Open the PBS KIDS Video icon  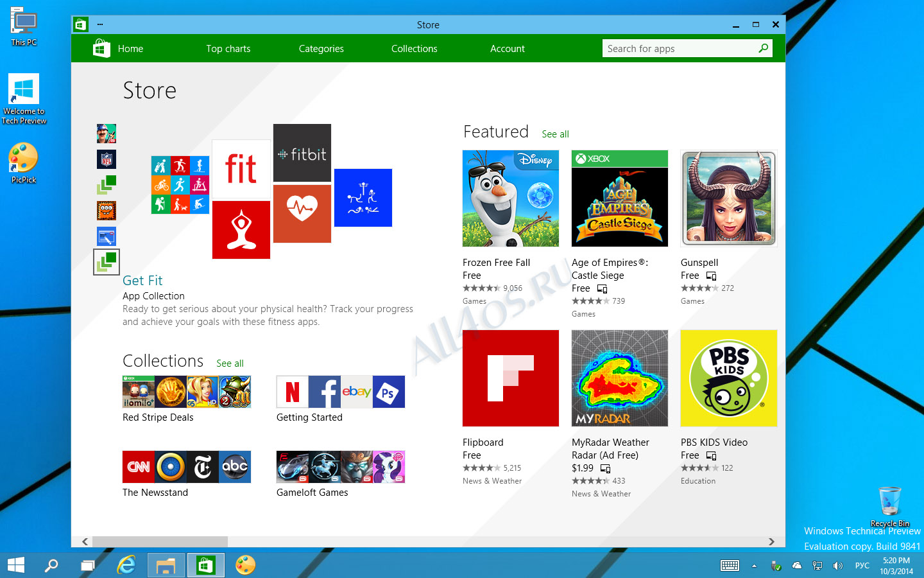[729, 378]
